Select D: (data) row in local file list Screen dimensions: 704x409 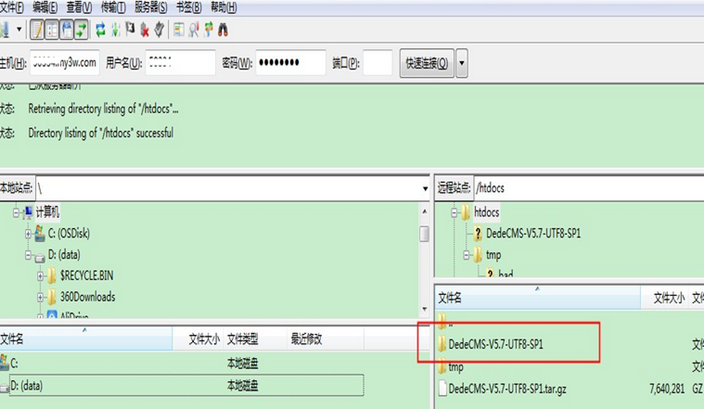[x=182, y=386]
